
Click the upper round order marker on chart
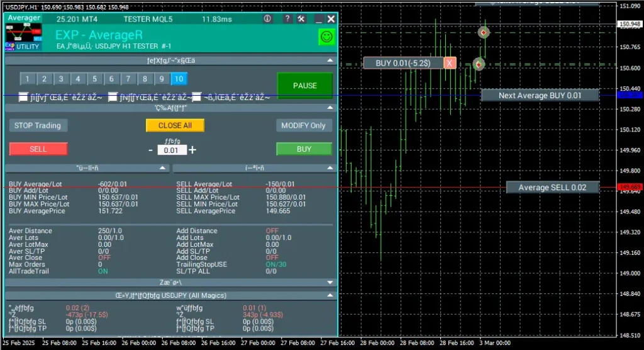(484, 32)
